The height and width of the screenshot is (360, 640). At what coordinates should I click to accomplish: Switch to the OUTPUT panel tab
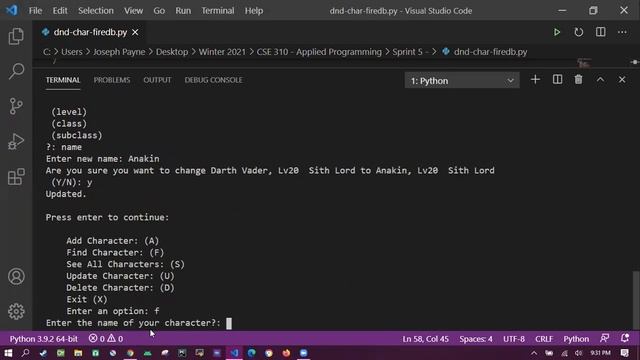pyautogui.click(x=157, y=80)
